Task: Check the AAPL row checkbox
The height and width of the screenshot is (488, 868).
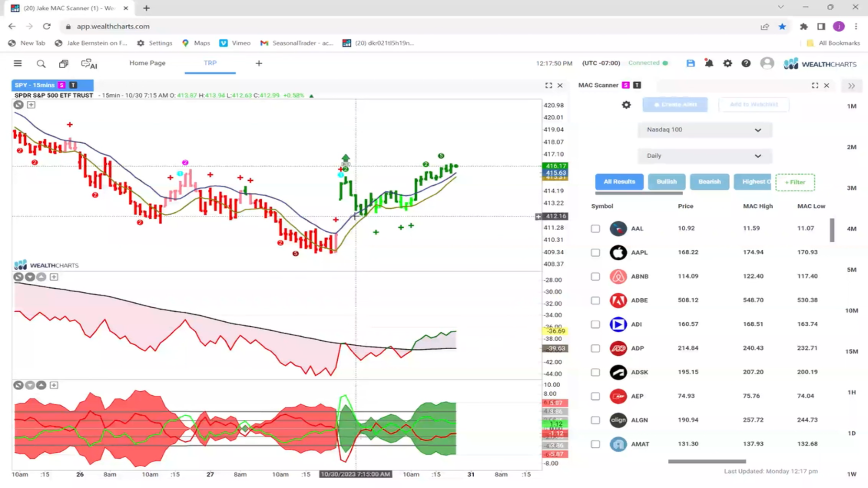Action: click(595, 253)
